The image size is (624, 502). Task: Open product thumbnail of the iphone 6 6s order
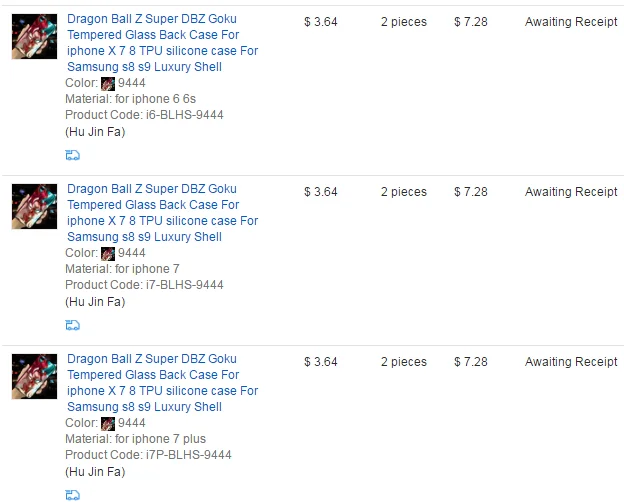[34, 36]
